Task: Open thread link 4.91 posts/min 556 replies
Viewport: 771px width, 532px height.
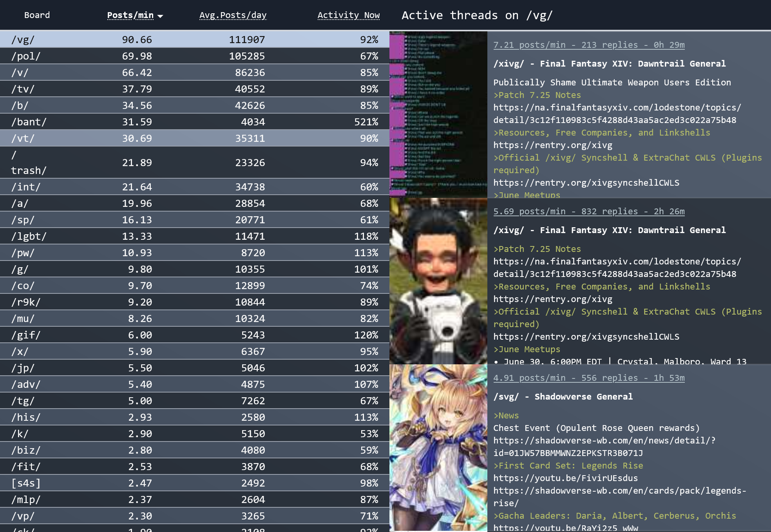Action: [589, 378]
